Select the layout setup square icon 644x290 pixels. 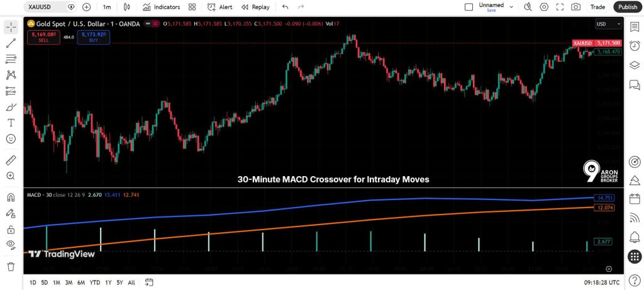[x=469, y=7]
